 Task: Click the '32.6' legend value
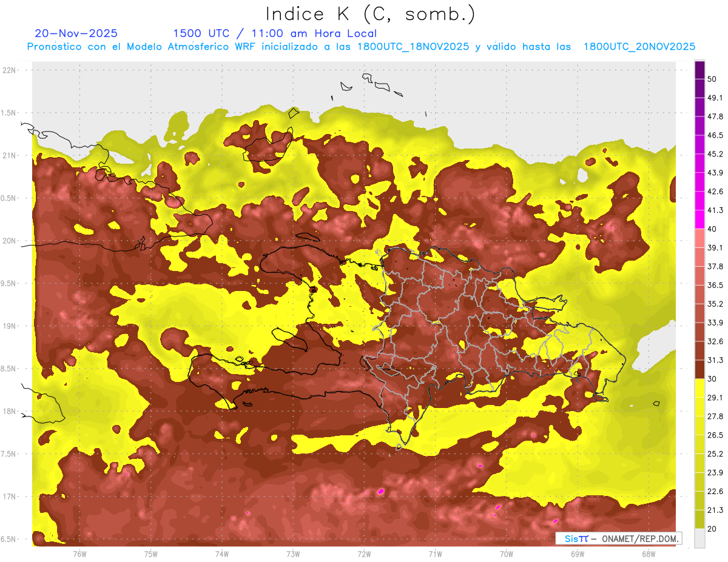[715, 342]
